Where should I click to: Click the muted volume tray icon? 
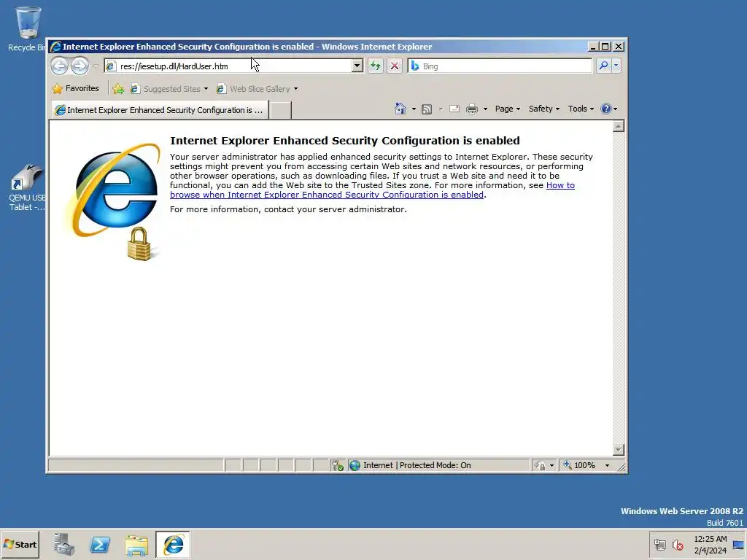677,544
